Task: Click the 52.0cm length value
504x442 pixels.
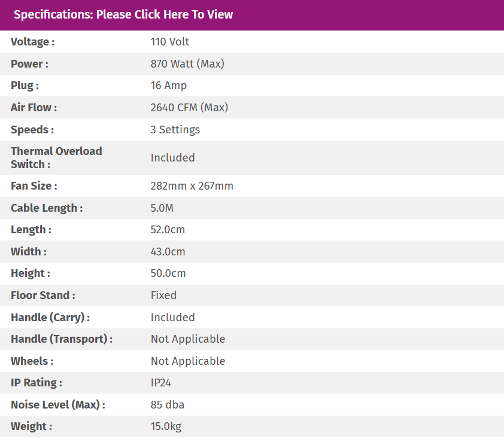Action: [x=168, y=230]
